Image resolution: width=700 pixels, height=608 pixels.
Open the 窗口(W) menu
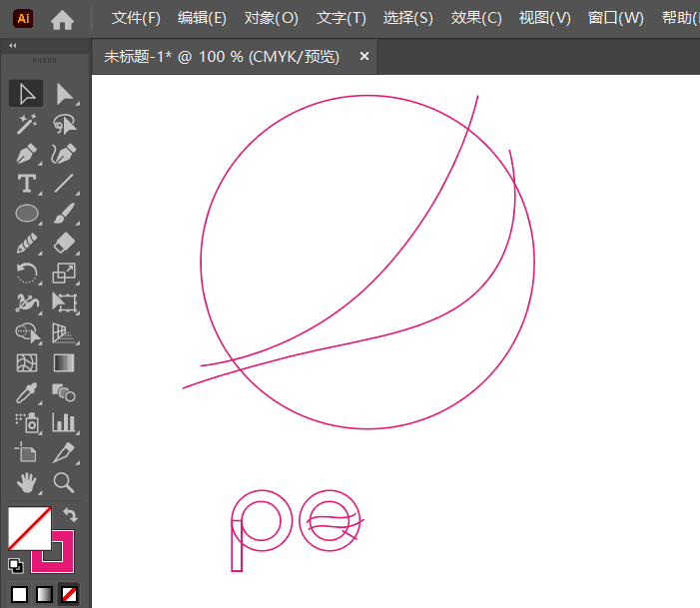click(616, 18)
